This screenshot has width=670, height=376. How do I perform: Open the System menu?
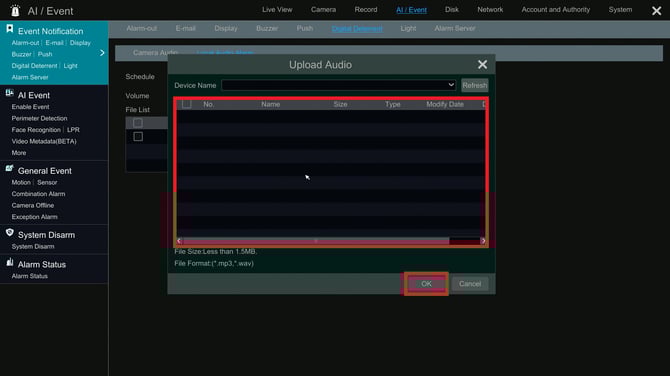pyautogui.click(x=620, y=9)
